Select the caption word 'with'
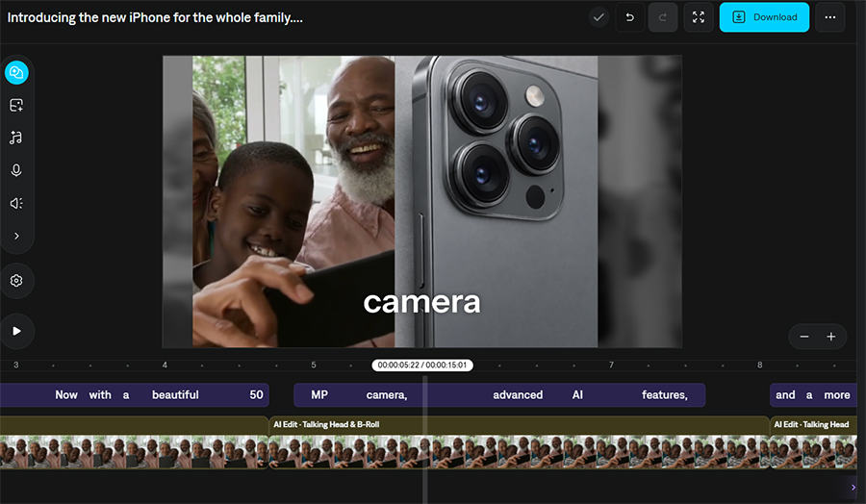 100,394
